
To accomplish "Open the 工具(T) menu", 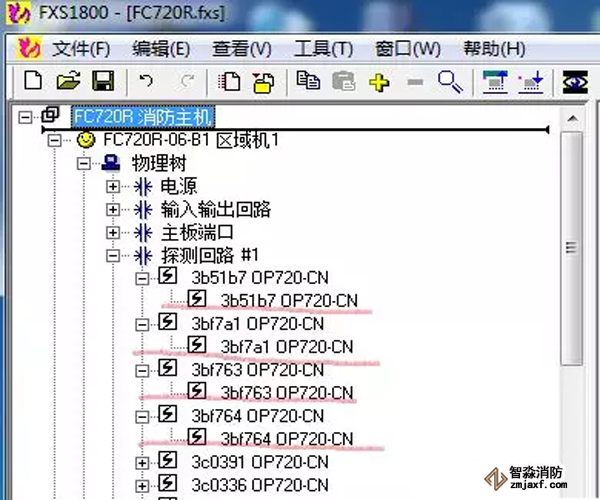I will [324, 48].
